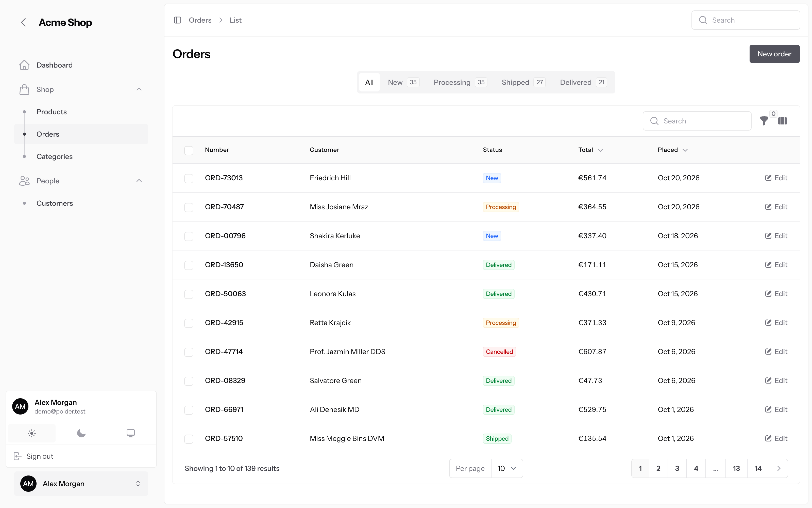The height and width of the screenshot is (508, 812).
Task: Open the Per page dropdown
Action: [507, 468]
